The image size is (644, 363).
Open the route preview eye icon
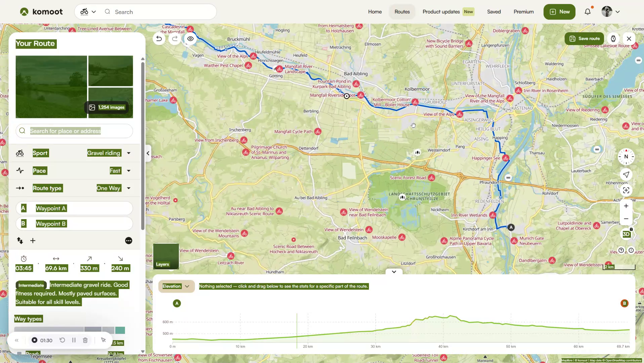190,39
